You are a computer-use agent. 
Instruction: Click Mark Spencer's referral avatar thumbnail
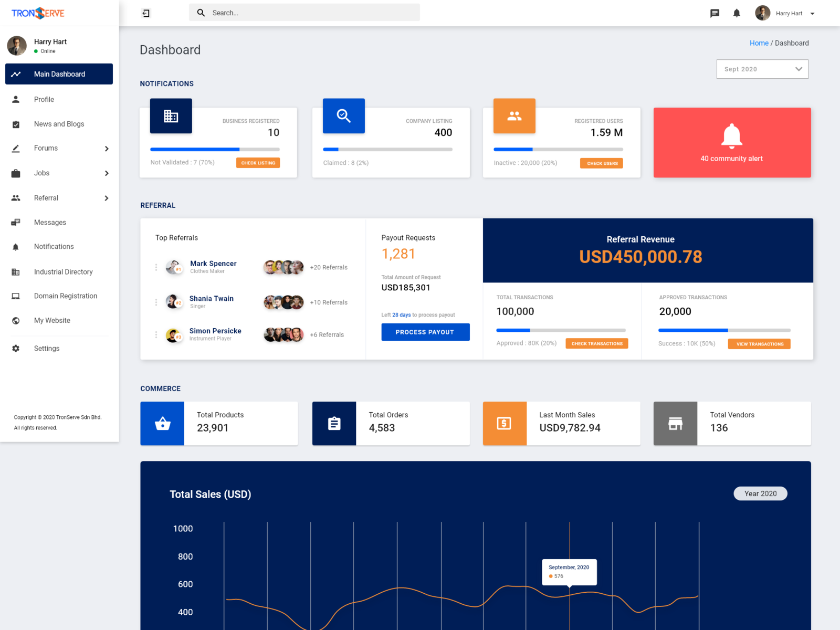tap(174, 267)
